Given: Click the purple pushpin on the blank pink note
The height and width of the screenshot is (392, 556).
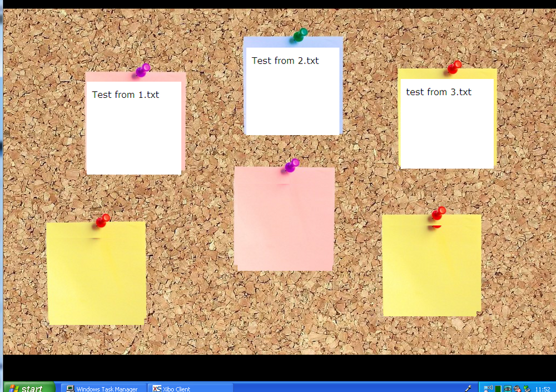Looking at the screenshot, I should [x=292, y=165].
